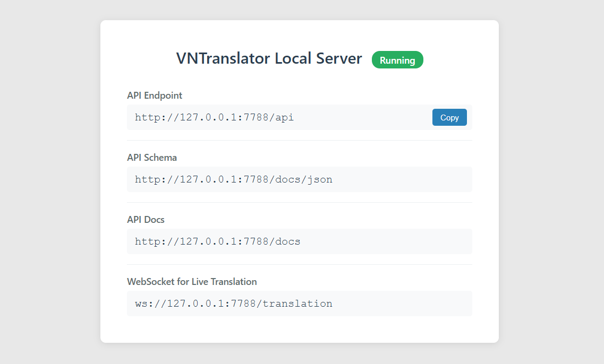604x364 pixels.
Task: Click the WebSocket for Live Translation label
Action: (x=192, y=282)
